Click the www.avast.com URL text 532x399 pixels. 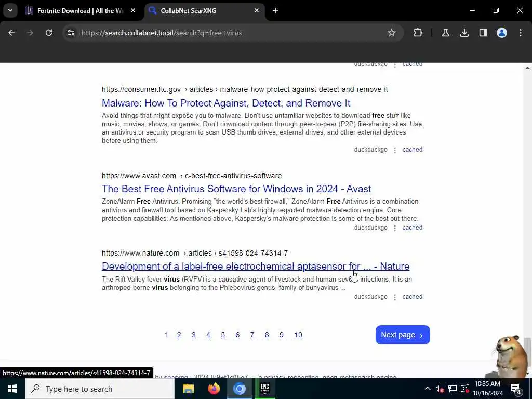(x=139, y=176)
